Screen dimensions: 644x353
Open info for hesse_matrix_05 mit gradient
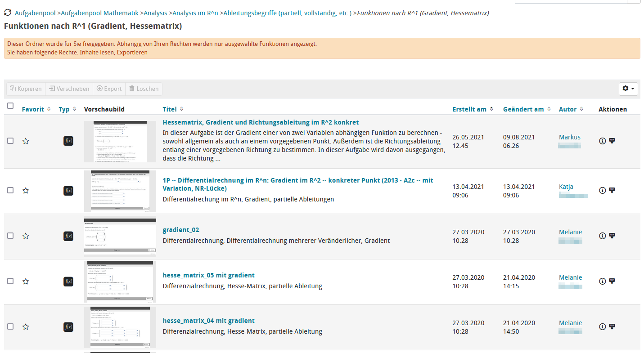click(602, 282)
